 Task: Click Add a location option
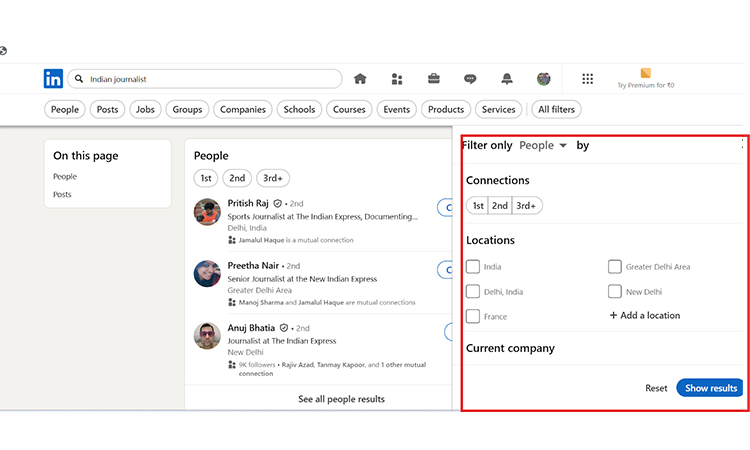(644, 316)
